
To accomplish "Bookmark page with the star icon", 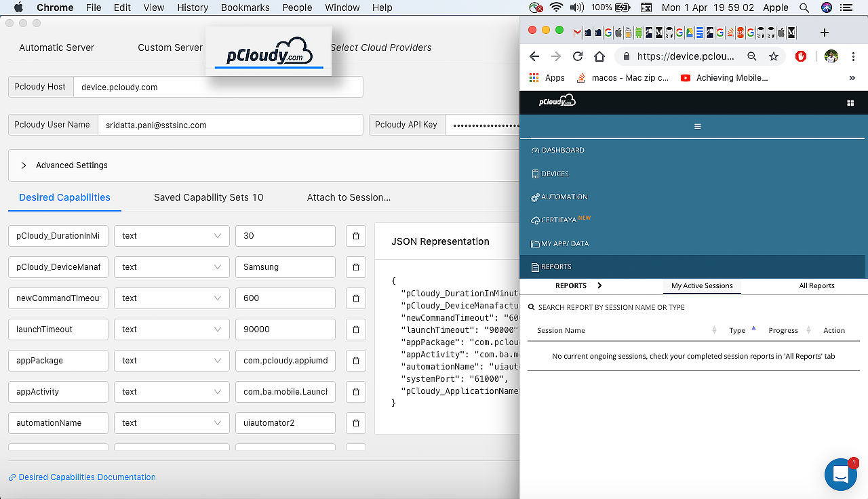I will (x=774, y=56).
